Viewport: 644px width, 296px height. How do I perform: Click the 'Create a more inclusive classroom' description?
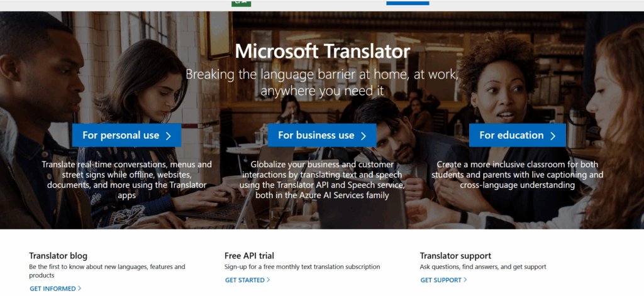[517, 175]
